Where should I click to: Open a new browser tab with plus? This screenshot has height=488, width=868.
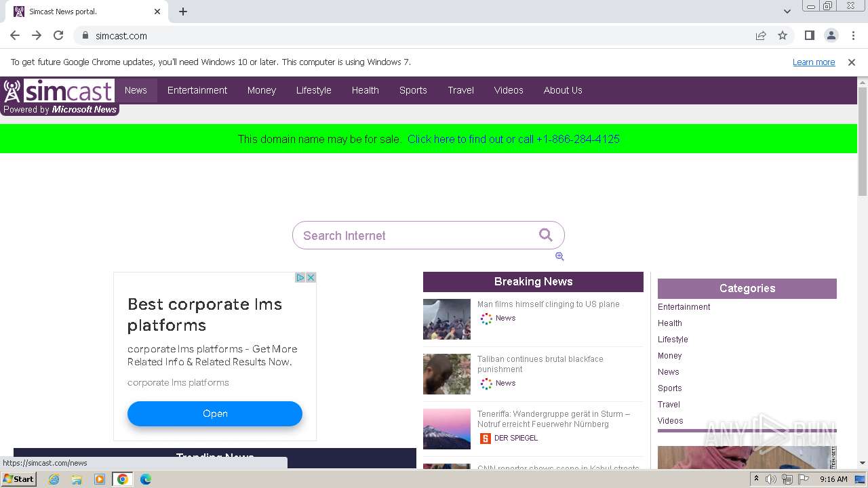[x=183, y=12]
